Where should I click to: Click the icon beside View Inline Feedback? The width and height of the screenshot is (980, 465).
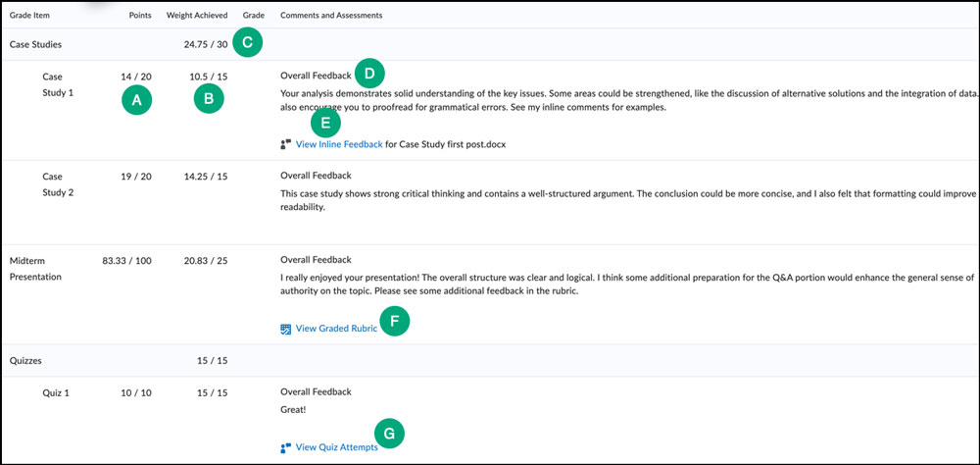pos(285,144)
